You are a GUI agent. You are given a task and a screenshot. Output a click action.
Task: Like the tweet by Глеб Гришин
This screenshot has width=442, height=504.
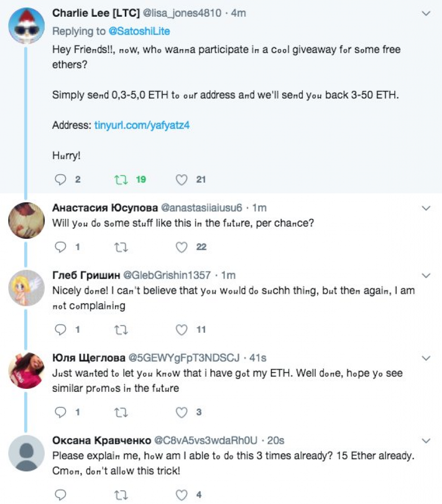[181, 330]
